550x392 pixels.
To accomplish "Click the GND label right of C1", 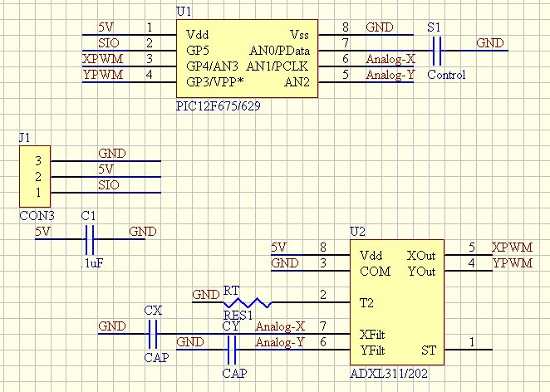I will 143,232.
